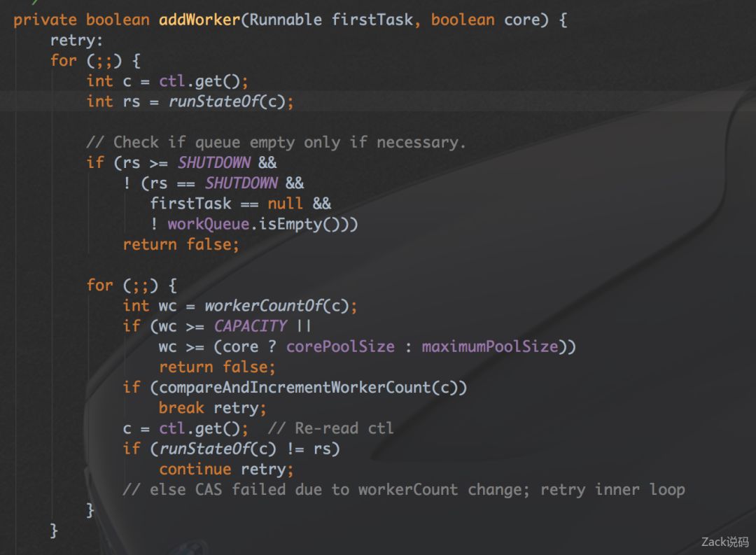This screenshot has width=756, height=555.
Task: Click 'Runnable firstTask' parameter
Action: tap(331, 20)
